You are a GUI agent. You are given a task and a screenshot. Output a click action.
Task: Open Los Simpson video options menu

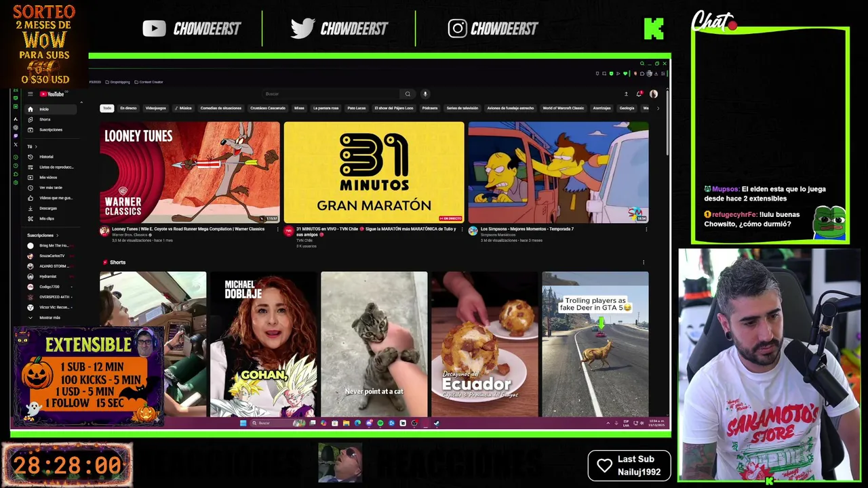646,229
